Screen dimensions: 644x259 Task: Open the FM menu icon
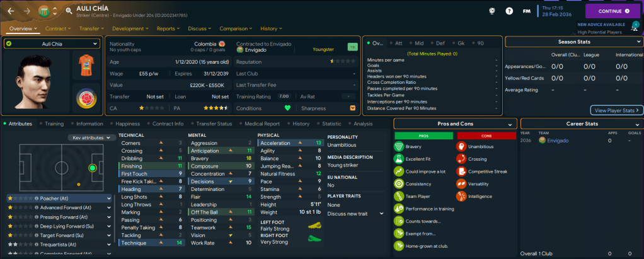[x=527, y=11]
